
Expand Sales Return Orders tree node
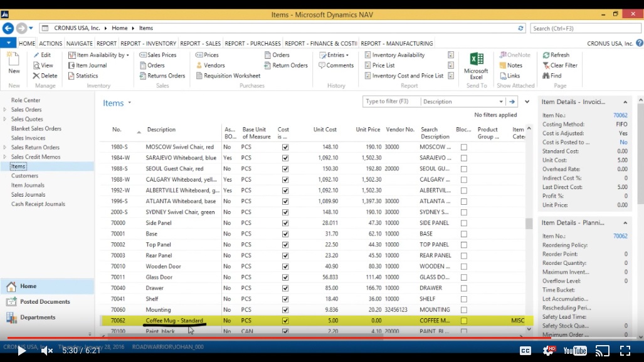point(5,147)
